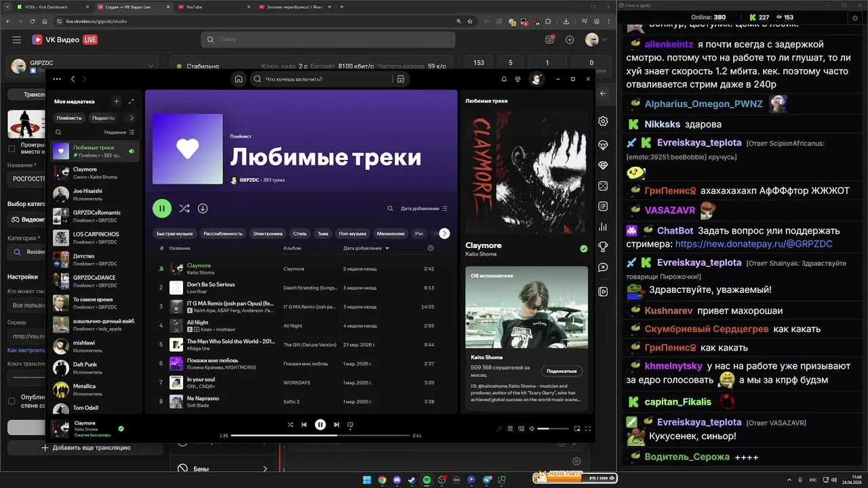Open Spotify notifications bell
Screen dimensions: 868x488
[504, 79]
